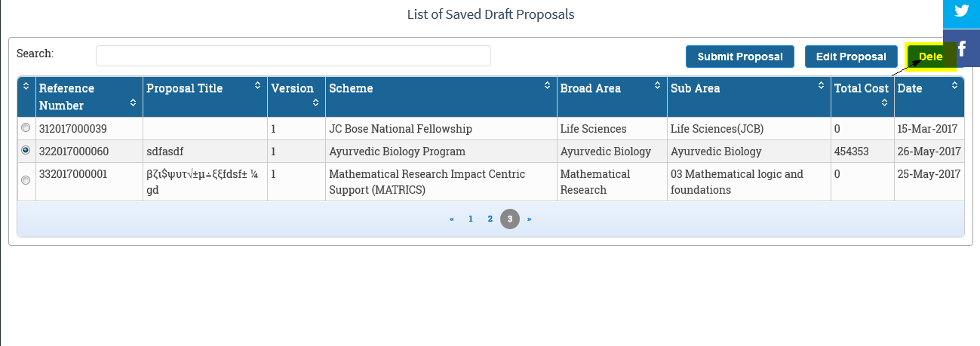Select radio for proposal 332017000001
Viewport: 980px width, 346px height.
click(x=26, y=180)
